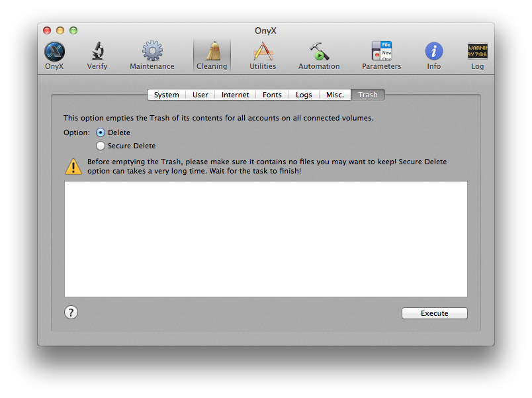Switch to the User tab

200,95
